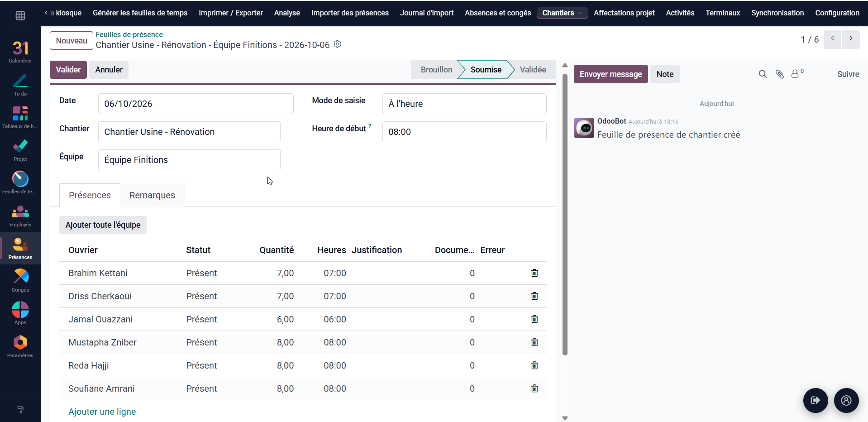This screenshot has height=422, width=868.
Task: Open the Employés app
Action: click(20, 216)
